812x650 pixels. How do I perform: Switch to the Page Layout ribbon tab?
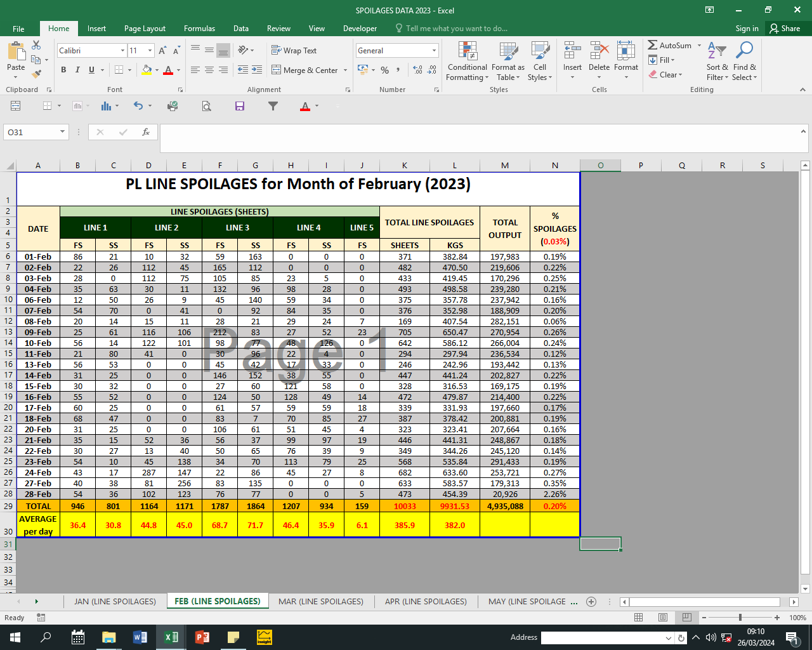pyautogui.click(x=145, y=29)
